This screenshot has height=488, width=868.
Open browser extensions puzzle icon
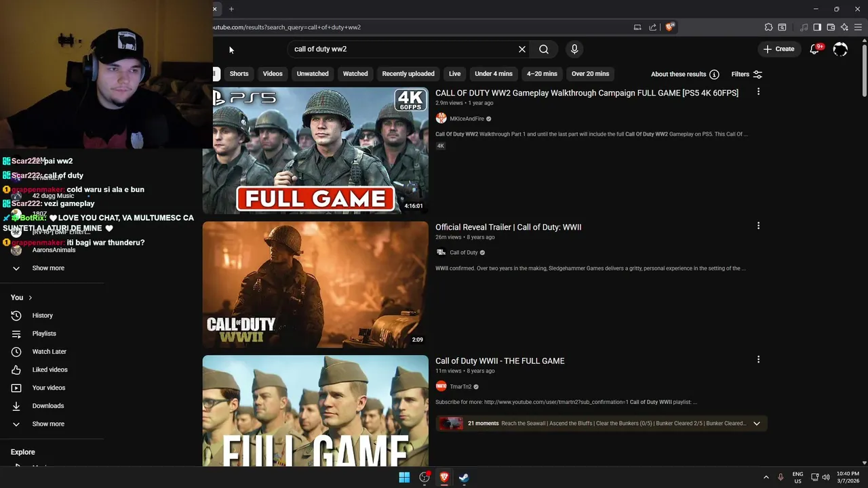[768, 27]
